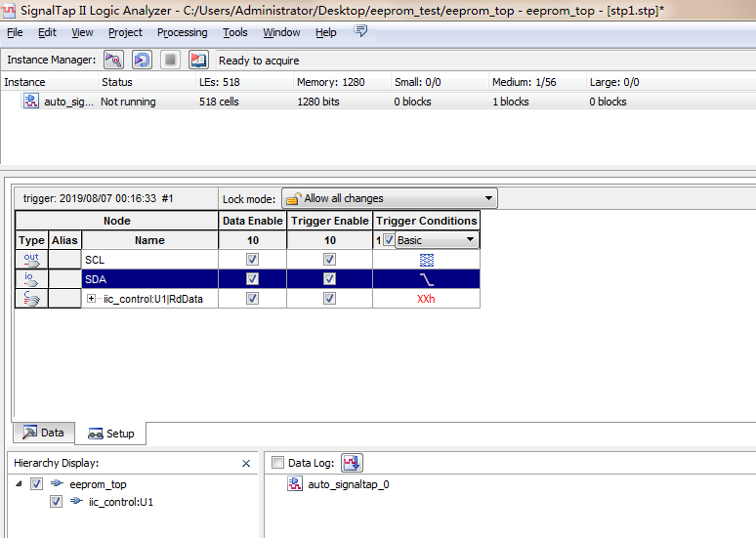Click the iic_control:U1 hierarchy entity icon
This screenshot has width=756, height=538.
point(76,501)
